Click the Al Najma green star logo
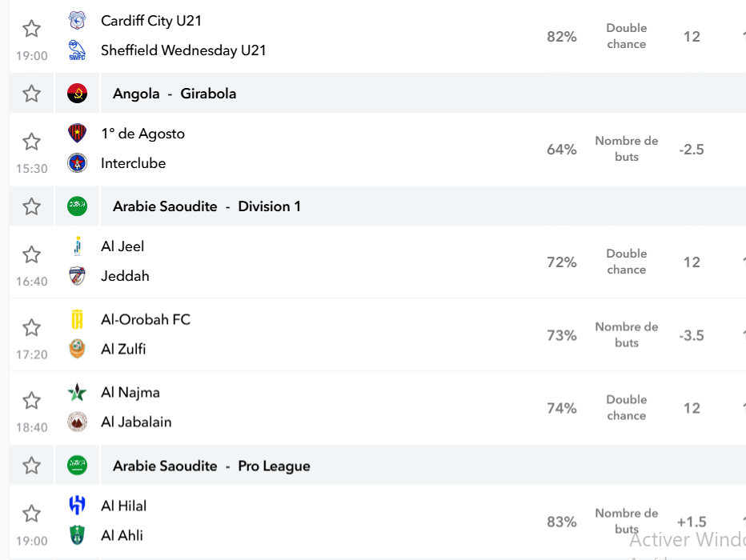 click(x=77, y=392)
